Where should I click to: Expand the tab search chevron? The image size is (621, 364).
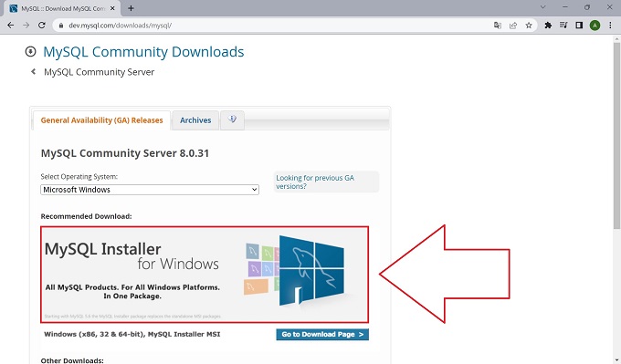coord(543,7)
